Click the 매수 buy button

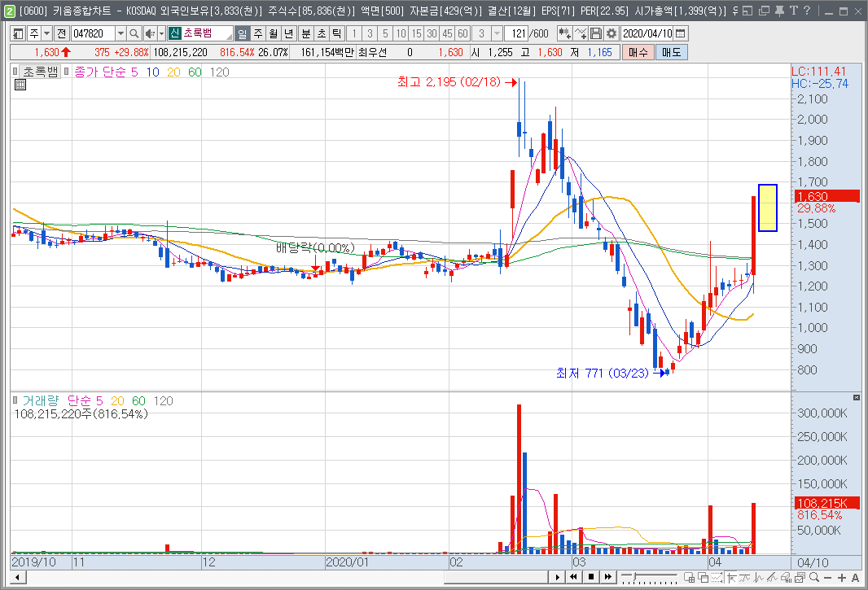point(638,53)
